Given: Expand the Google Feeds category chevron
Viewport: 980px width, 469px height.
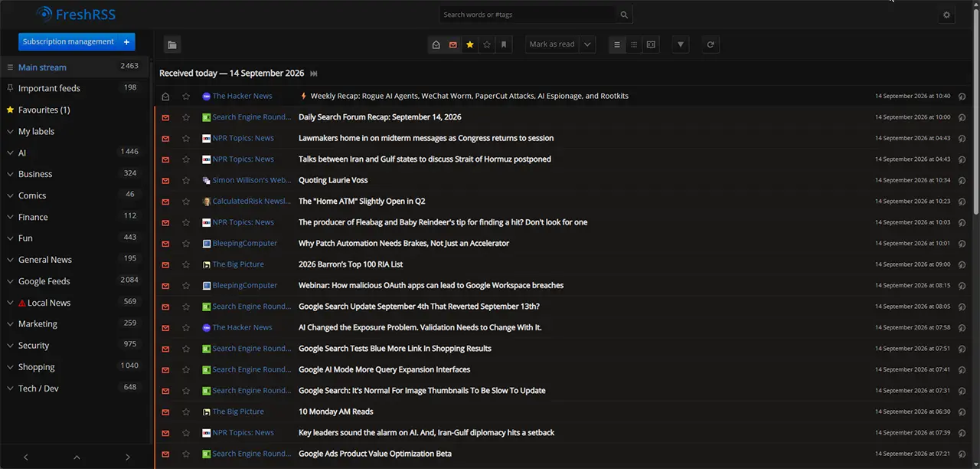Looking at the screenshot, I should click(10, 281).
